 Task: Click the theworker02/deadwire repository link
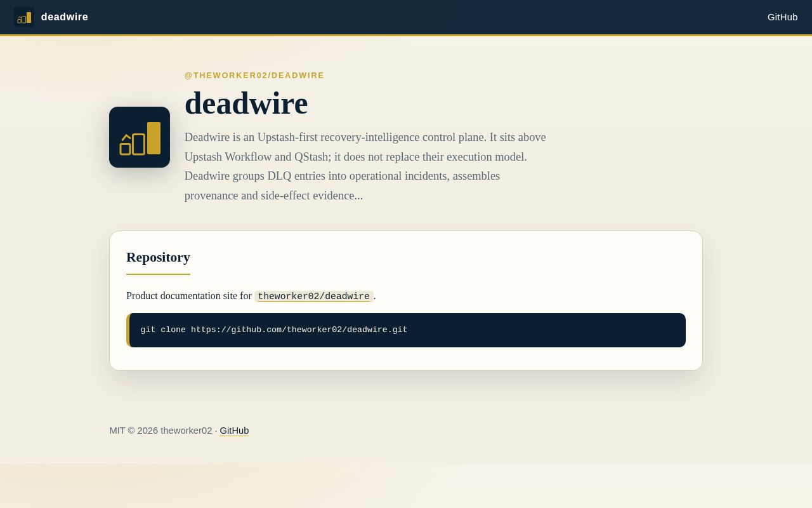(x=313, y=297)
